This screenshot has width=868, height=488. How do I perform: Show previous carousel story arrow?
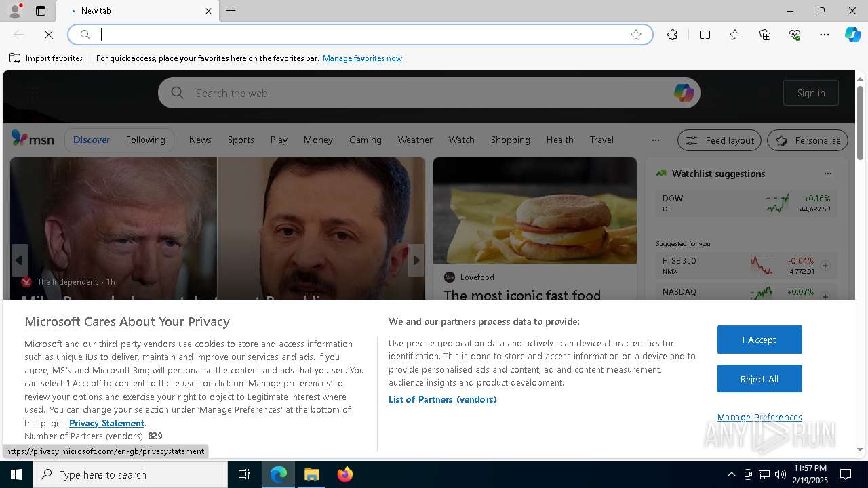point(19,260)
